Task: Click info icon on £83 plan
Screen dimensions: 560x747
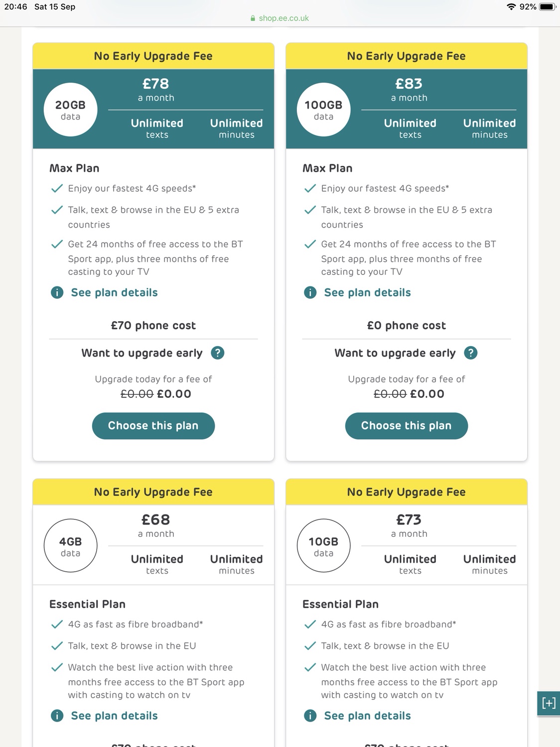Action: (x=310, y=293)
